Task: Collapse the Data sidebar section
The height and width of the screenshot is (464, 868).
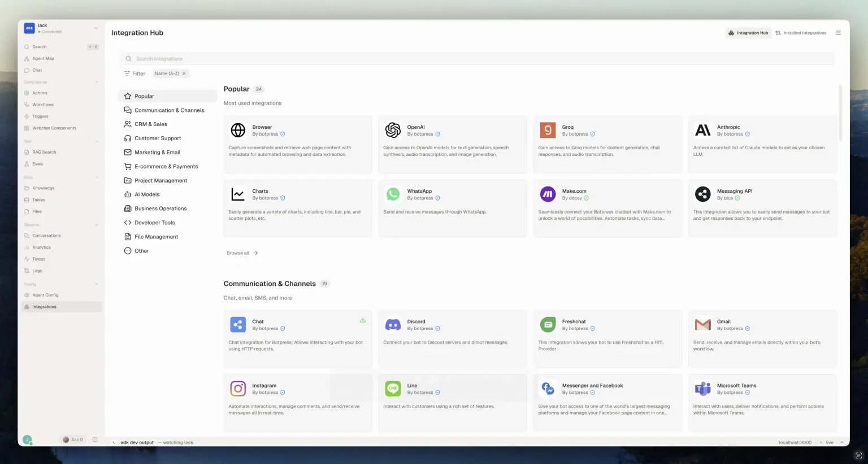Action: tap(97, 177)
